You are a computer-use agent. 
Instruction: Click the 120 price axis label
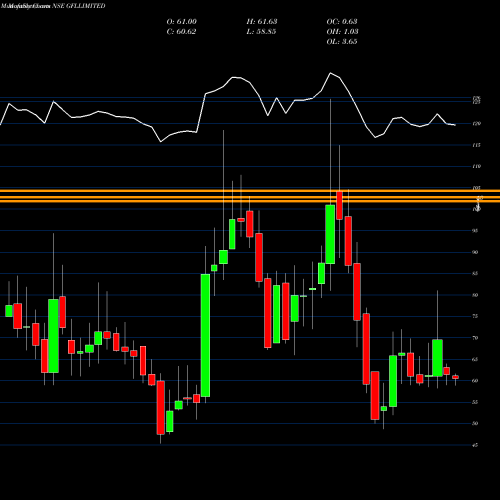coord(477,124)
